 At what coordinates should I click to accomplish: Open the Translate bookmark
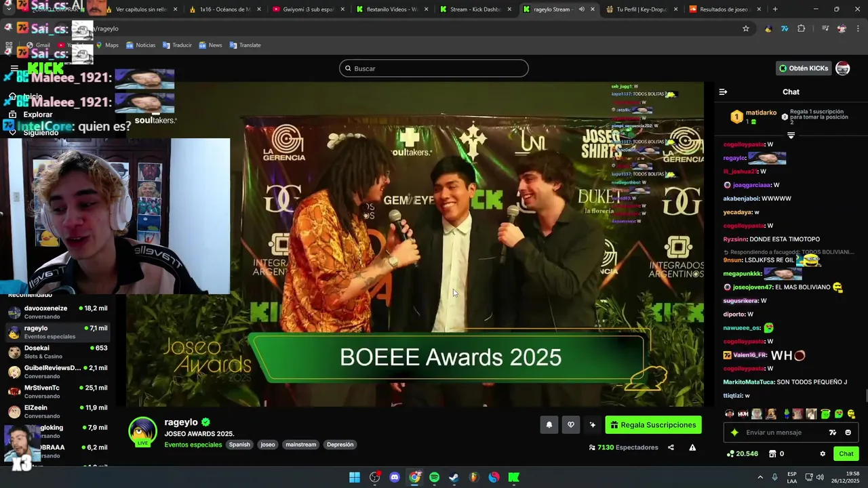[245, 45]
